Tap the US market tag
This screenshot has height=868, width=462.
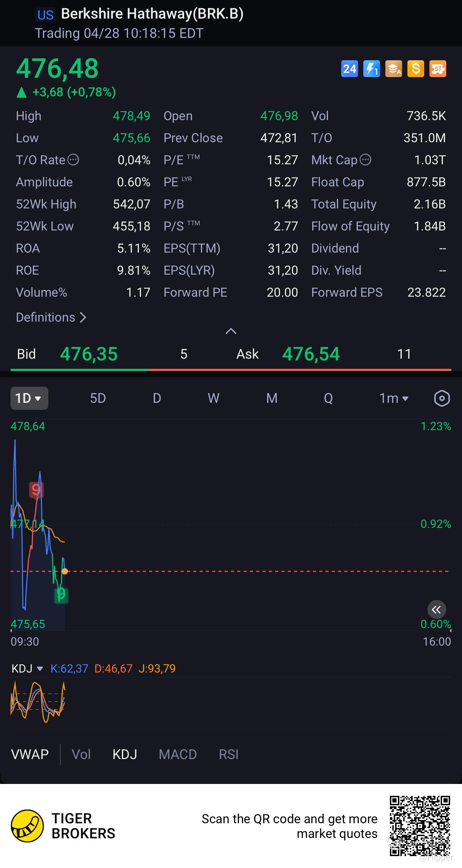45,15
